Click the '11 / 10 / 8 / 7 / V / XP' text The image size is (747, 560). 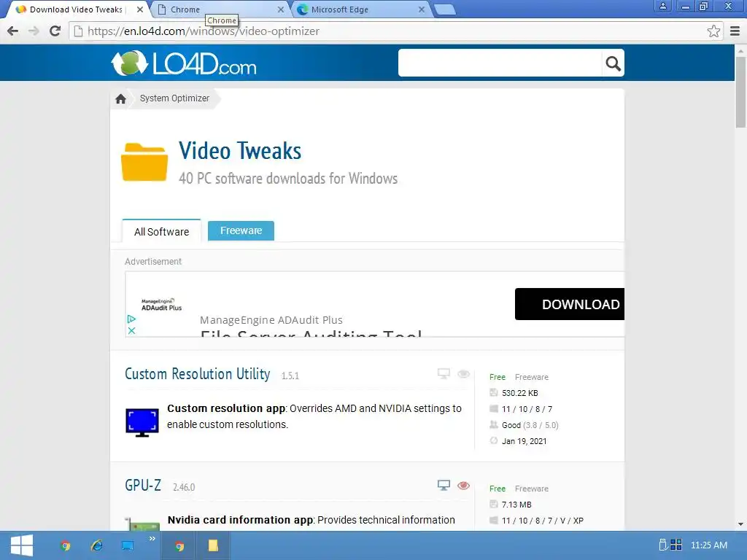point(543,521)
